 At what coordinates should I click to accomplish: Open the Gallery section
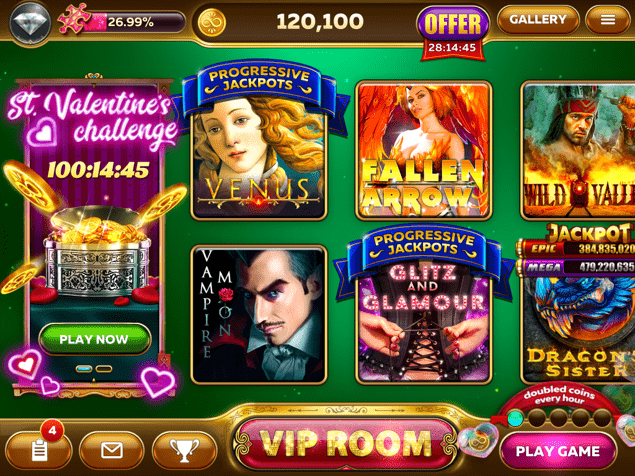click(x=538, y=19)
